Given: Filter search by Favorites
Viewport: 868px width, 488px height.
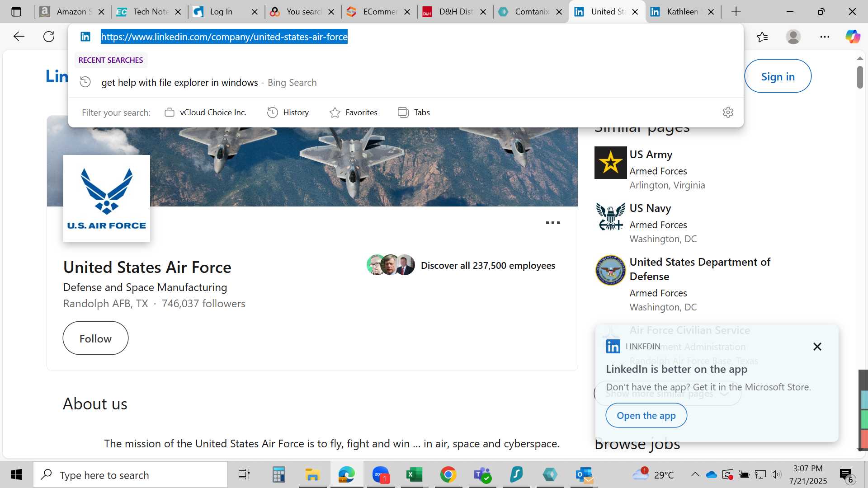Looking at the screenshot, I should pyautogui.click(x=354, y=113).
